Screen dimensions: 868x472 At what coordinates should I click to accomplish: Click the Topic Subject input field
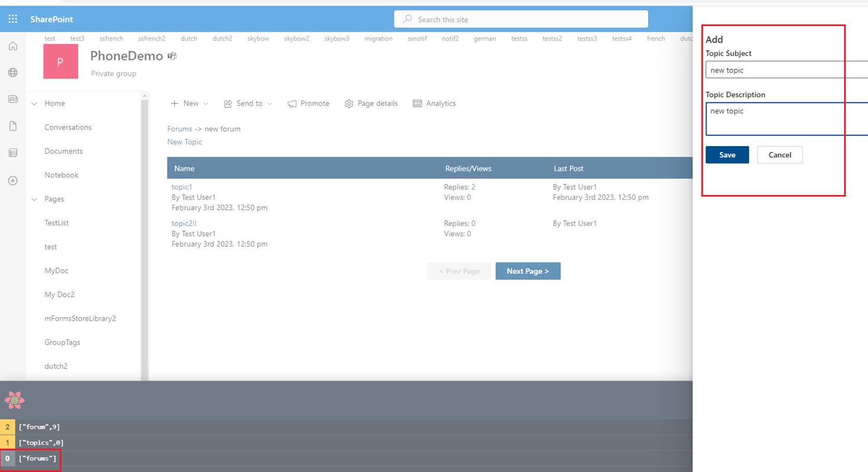pyautogui.click(x=785, y=70)
